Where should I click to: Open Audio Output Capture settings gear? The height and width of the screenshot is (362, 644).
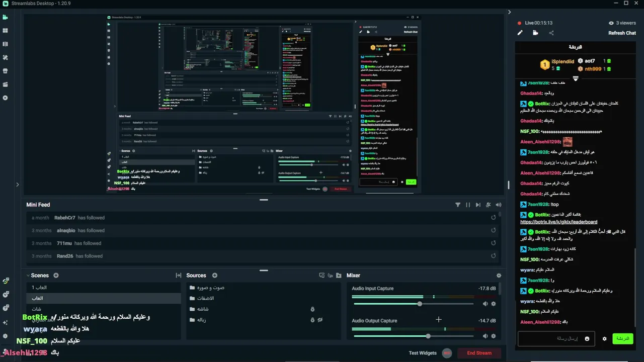pos(494,336)
